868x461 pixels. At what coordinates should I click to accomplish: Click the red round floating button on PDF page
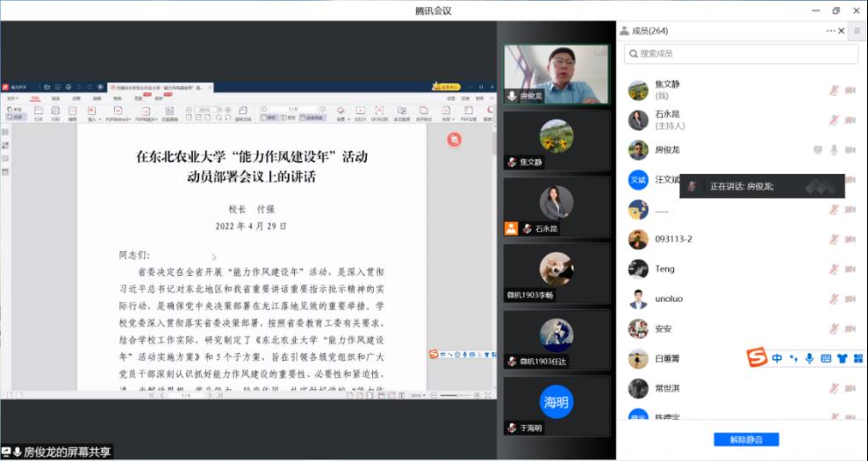click(454, 140)
